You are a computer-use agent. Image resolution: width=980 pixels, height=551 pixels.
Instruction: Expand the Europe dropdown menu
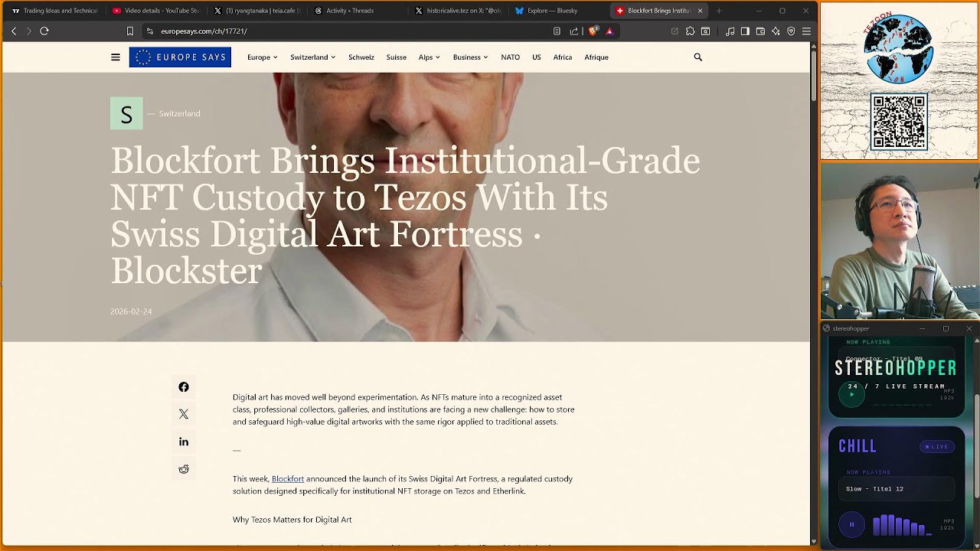click(262, 57)
